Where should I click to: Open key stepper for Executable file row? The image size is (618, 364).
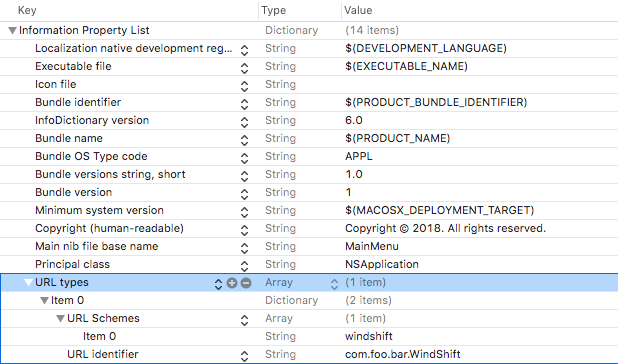244,68
